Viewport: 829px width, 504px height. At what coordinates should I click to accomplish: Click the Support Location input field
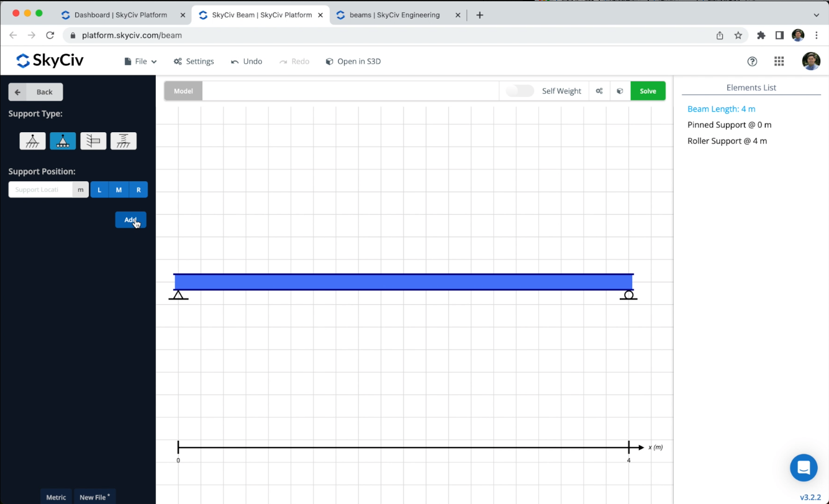41,190
